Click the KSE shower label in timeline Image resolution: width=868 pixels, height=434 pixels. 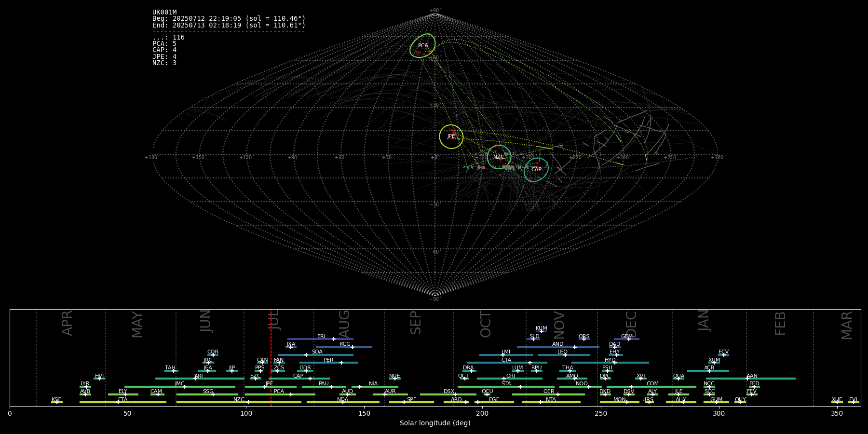[x=56, y=400]
